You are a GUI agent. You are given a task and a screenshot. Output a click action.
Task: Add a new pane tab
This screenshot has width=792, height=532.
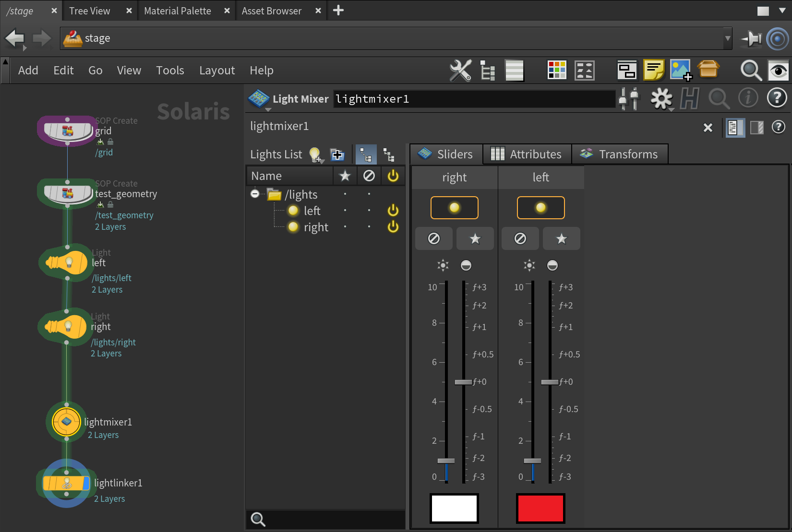(x=338, y=10)
